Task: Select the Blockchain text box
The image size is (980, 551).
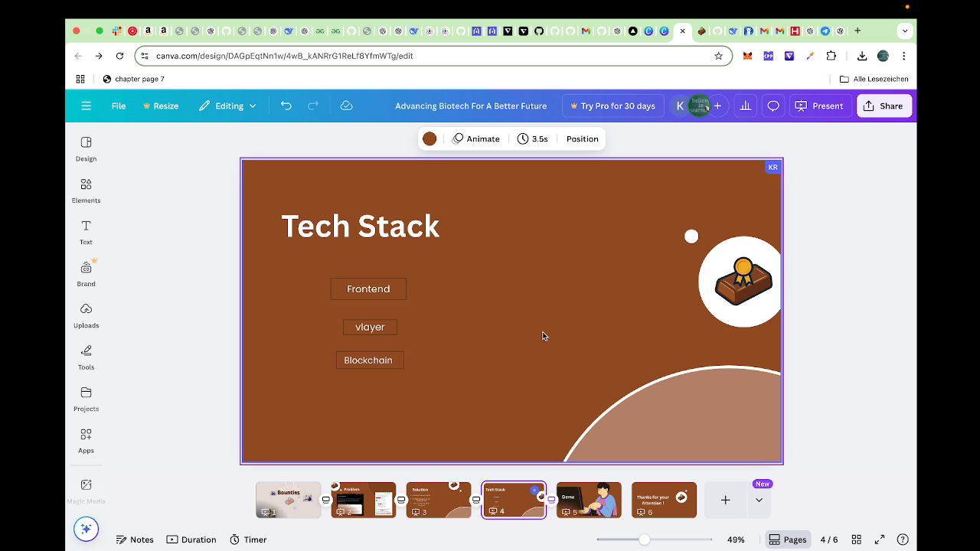Action: (368, 360)
